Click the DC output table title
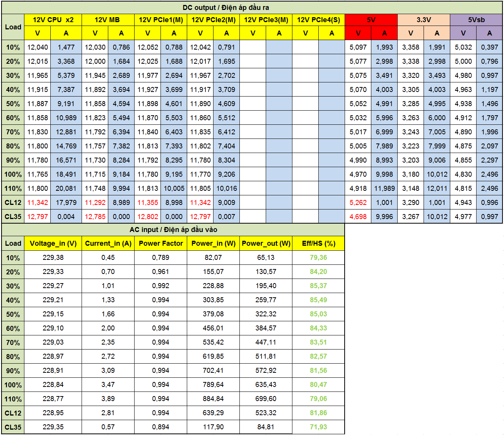 click(226, 8)
